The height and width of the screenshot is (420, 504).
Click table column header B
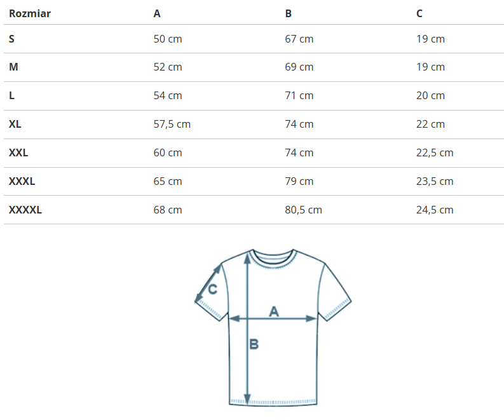coord(289,13)
